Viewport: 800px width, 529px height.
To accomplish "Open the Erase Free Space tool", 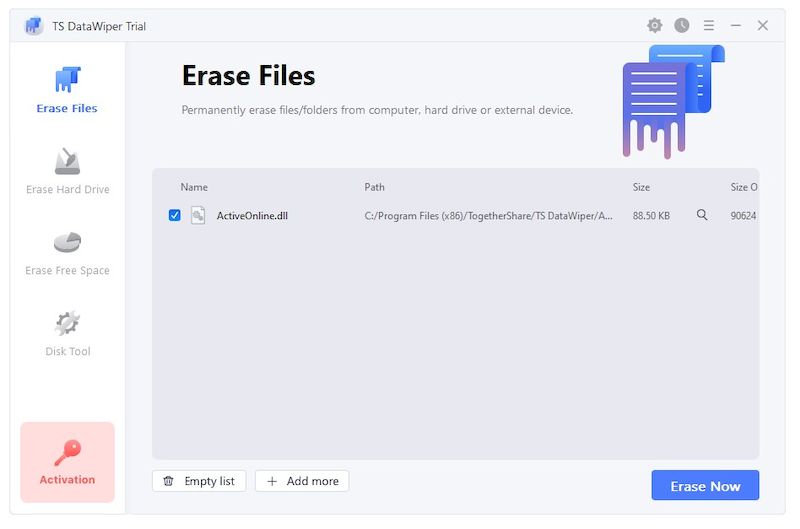I will [x=67, y=252].
